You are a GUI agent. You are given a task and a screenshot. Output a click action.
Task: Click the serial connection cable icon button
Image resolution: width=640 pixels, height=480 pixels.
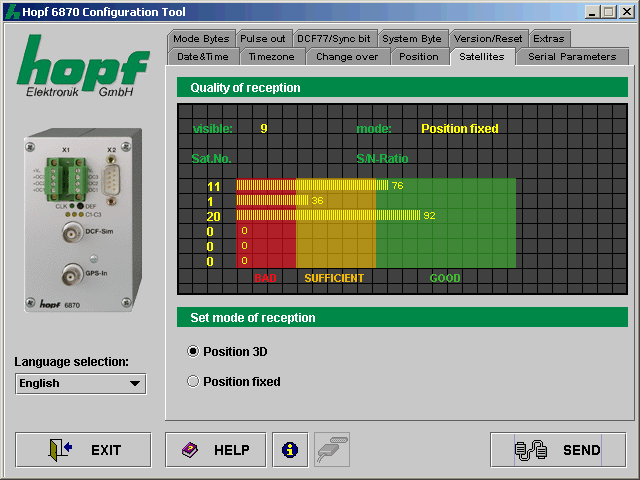[x=332, y=450]
